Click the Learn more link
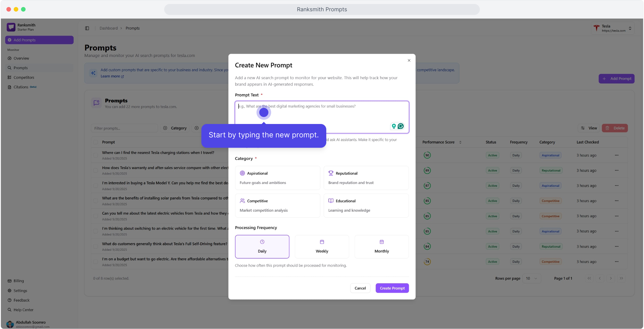Screen dimensions: 644x329 (x=112, y=76)
